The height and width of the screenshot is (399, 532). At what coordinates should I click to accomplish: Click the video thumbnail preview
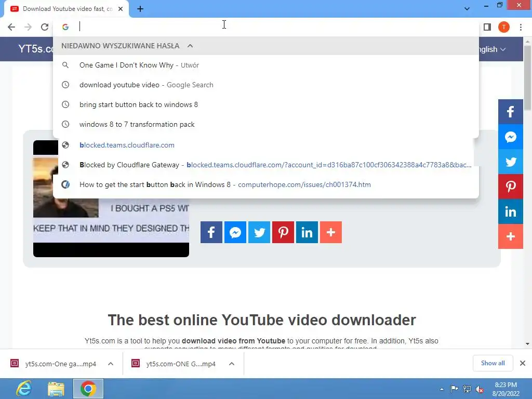click(x=111, y=198)
